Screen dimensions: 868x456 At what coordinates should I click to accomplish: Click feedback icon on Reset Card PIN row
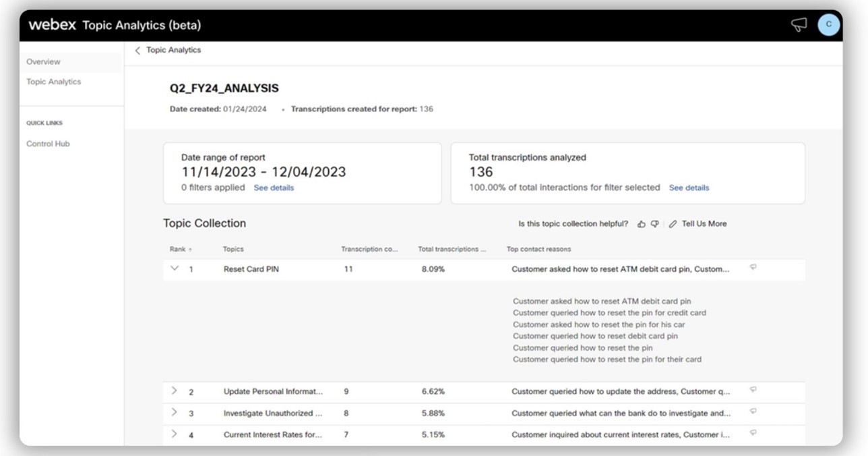click(x=753, y=267)
